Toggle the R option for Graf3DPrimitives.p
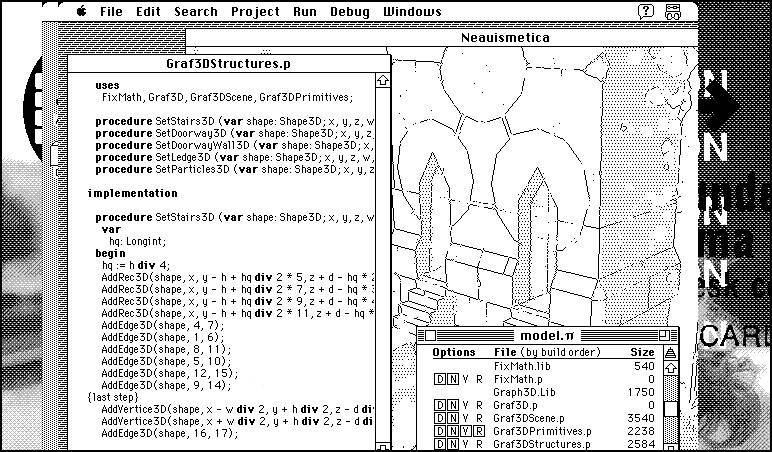 pos(479,431)
